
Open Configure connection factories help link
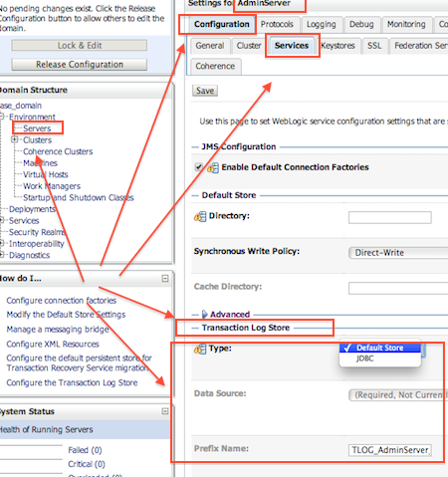tap(62, 301)
